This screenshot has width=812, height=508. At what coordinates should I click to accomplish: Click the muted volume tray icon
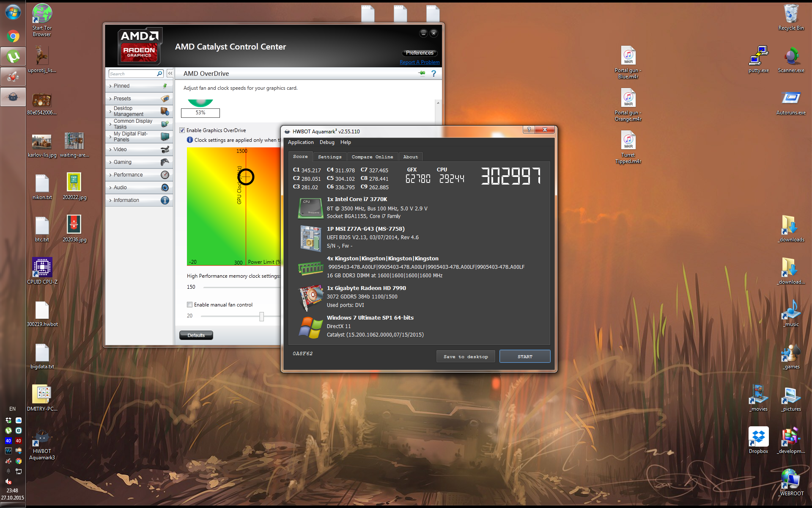(x=8, y=481)
